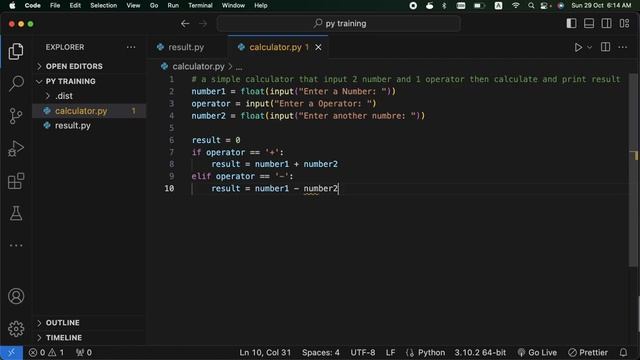640x360 pixels.
Task: Open the Help menu
Action: tap(260, 5)
